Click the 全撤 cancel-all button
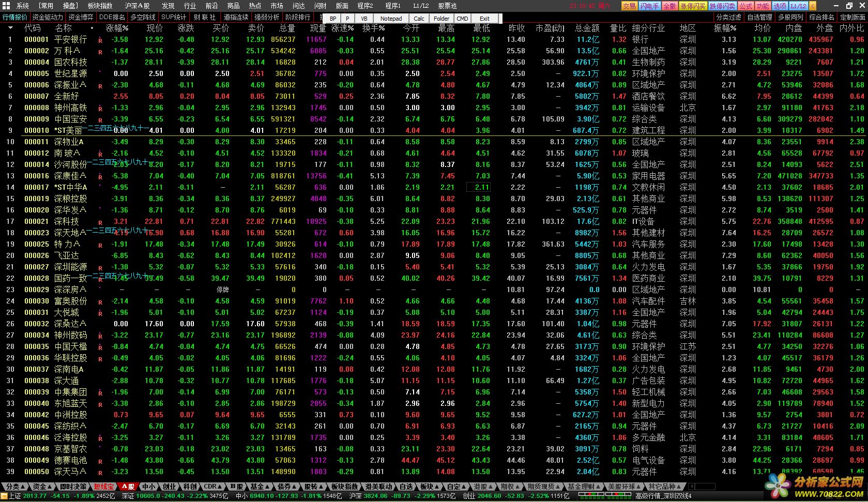Image resolution: width=868 pixels, height=502 pixels. [669, 6]
